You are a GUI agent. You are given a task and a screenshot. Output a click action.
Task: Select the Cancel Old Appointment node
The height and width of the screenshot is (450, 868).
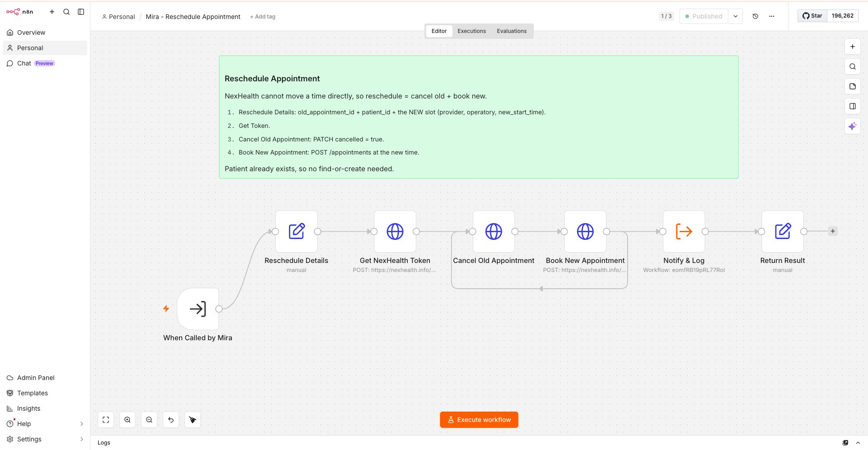click(494, 231)
